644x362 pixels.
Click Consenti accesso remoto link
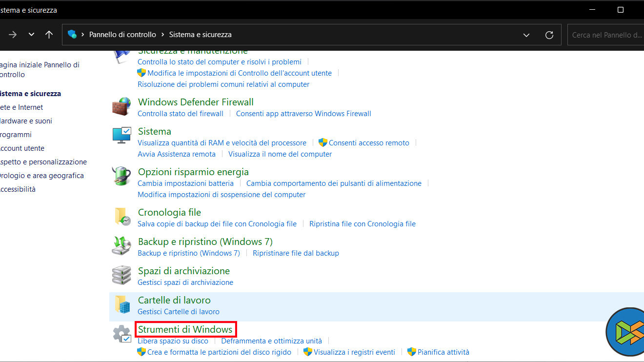[x=368, y=142]
